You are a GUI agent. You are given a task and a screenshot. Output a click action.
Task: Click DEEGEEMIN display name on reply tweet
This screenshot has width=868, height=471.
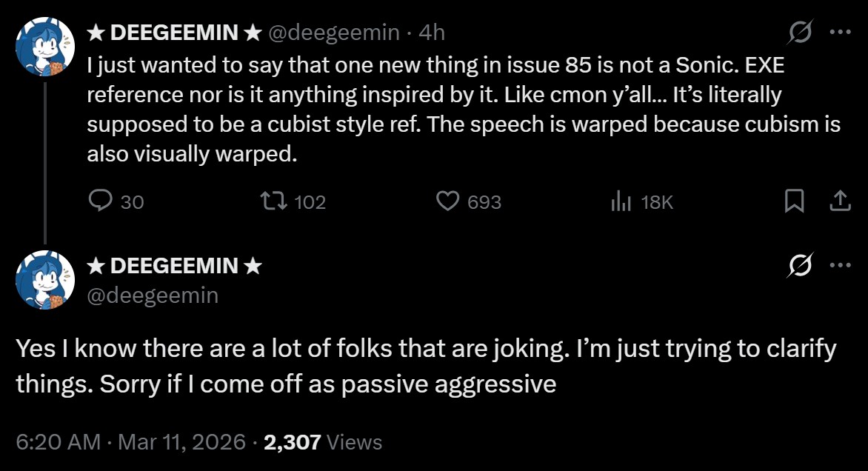tap(173, 266)
